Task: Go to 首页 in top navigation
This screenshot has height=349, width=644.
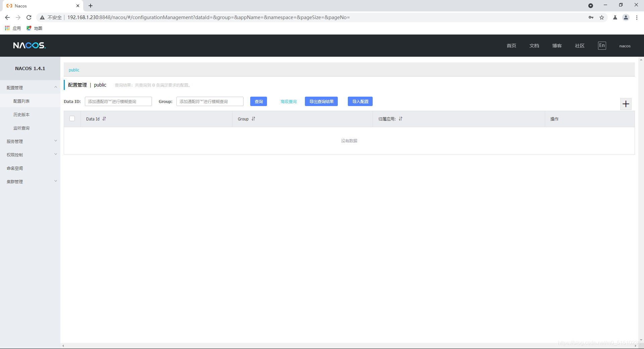Action: [x=512, y=46]
